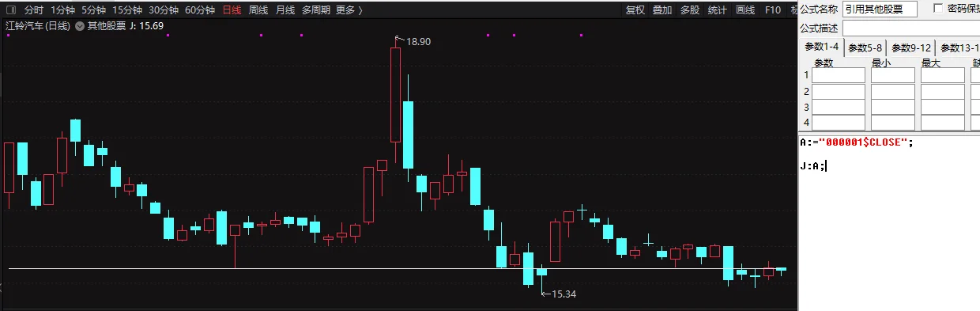Select the 60分钟 period
Image resolution: width=980 pixels, height=311 pixels.
[200, 10]
